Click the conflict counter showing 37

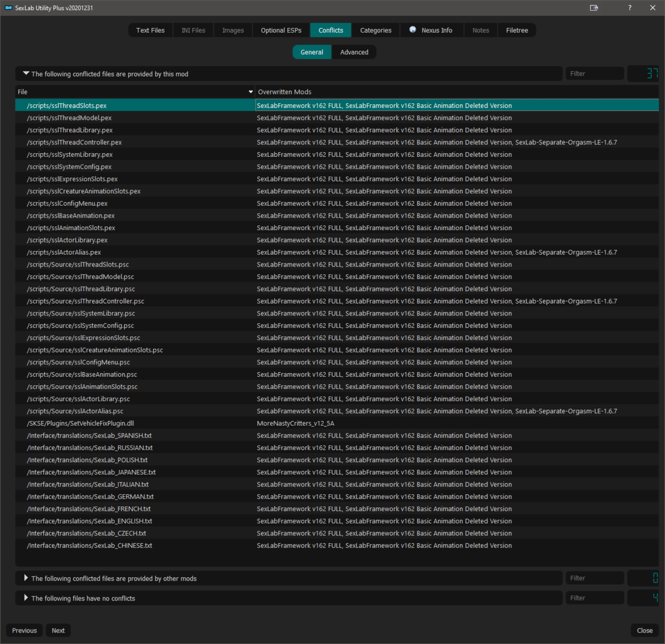pos(643,73)
